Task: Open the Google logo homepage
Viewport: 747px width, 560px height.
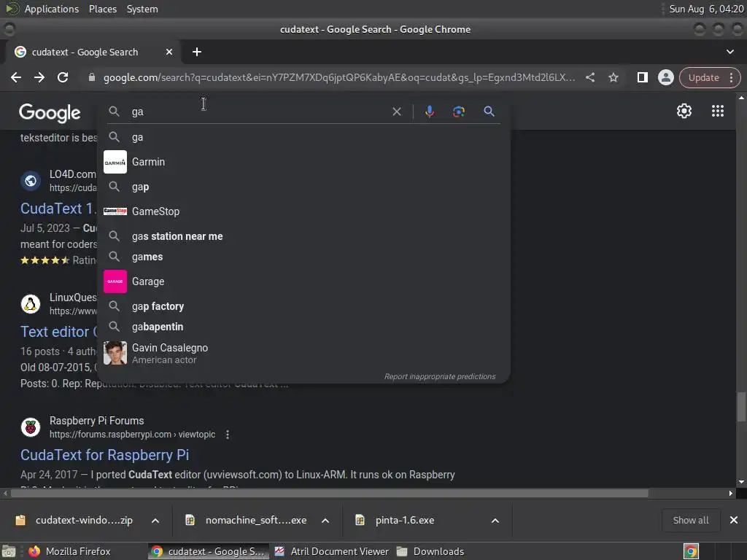Action: tap(50, 113)
